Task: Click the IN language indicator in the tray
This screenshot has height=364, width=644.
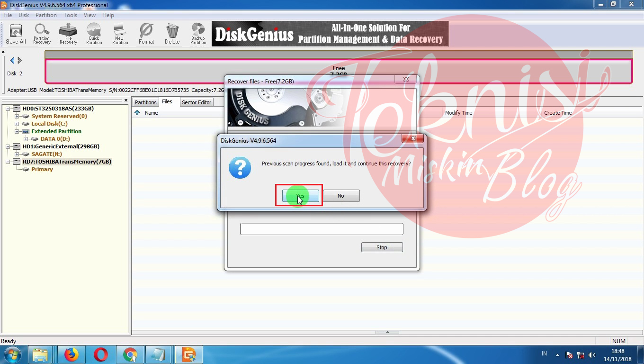Action: (x=544, y=354)
